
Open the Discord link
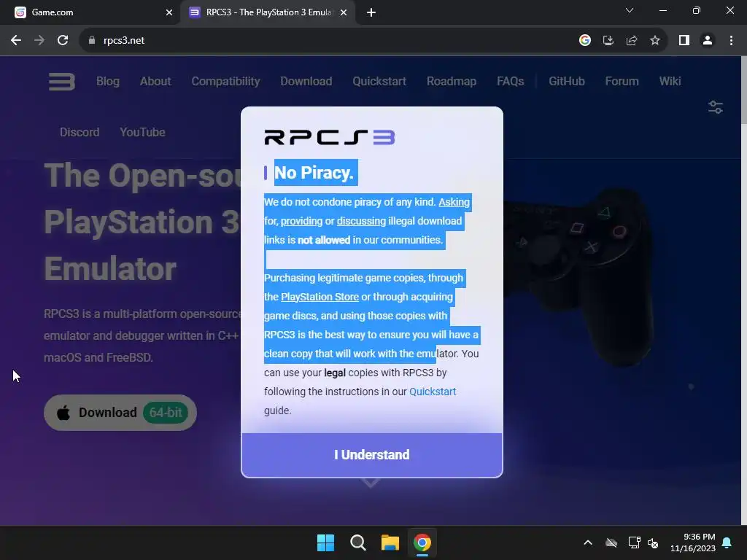point(80,133)
